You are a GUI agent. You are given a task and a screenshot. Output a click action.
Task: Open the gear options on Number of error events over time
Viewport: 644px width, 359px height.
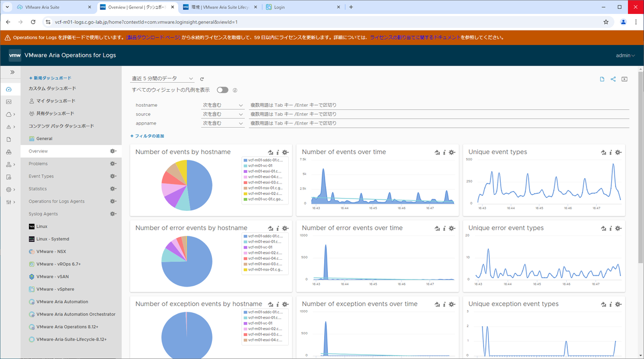point(452,228)
